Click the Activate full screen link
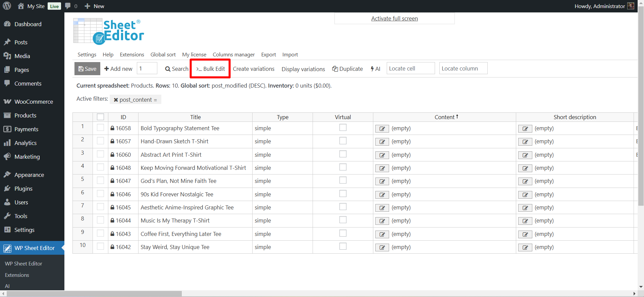The width and height of the screenshot is (644, 297). coord(394,18)
